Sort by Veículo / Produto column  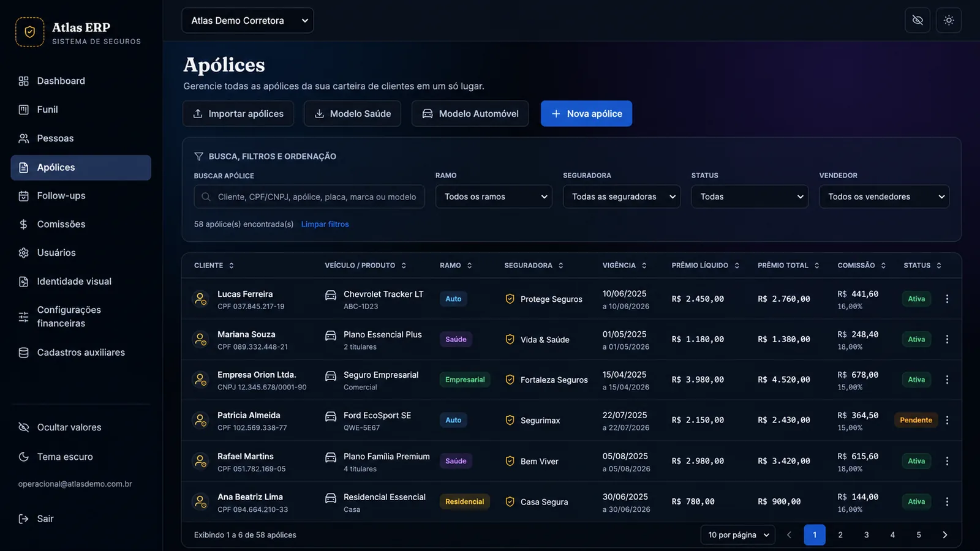[366, 265]
